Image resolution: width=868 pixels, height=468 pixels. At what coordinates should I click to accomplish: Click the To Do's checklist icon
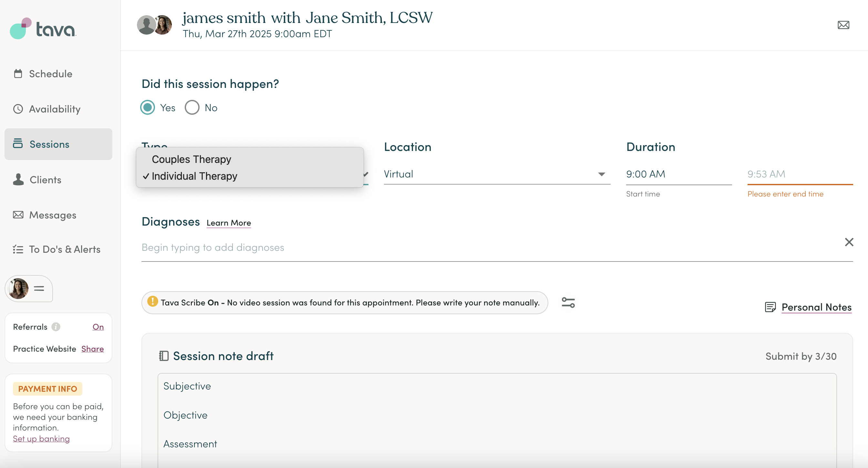click(x=18, y=249)
